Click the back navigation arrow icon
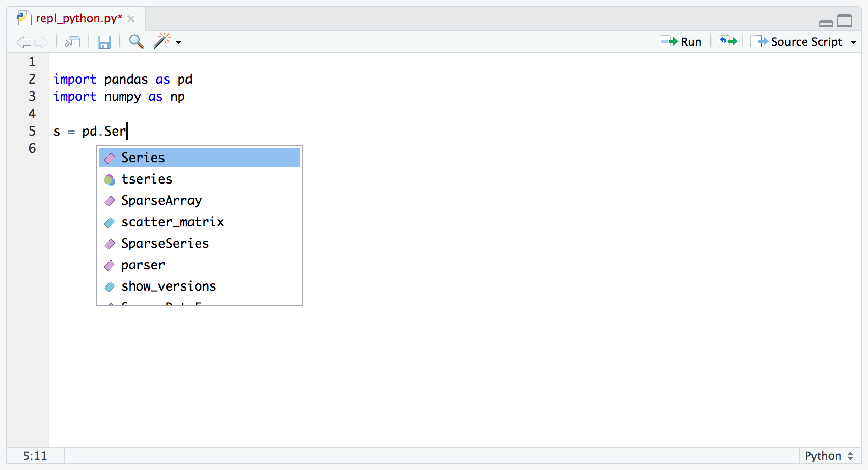 pos(23,42)
